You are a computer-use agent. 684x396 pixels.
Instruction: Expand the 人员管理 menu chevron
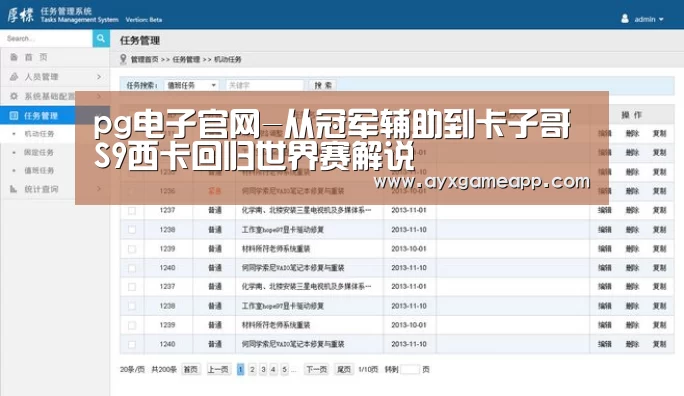coord(99,77)
